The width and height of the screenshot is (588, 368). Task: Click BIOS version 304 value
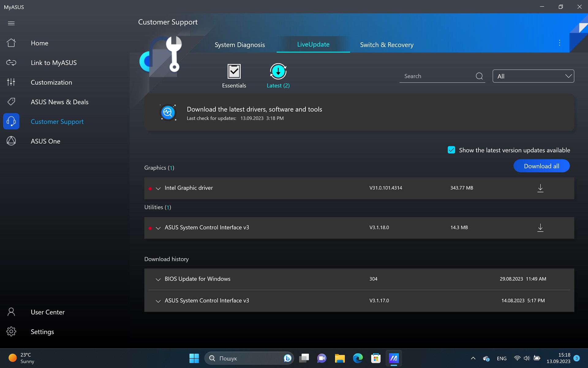click(x=373, y=279)
